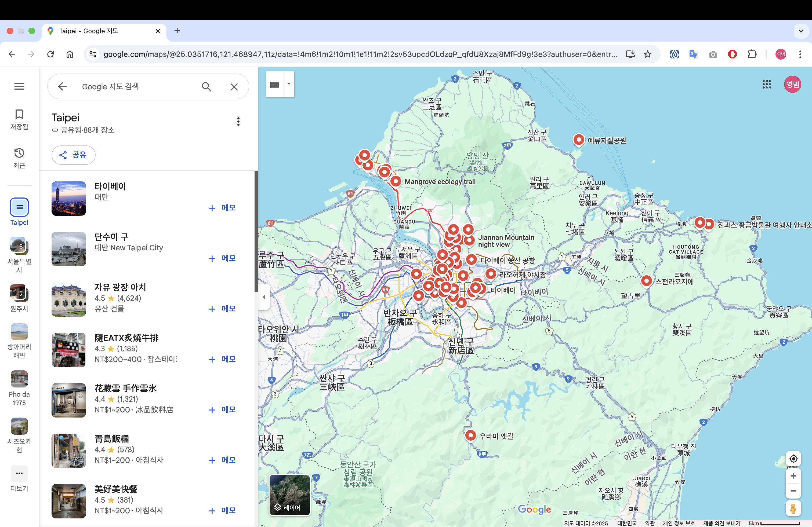Viewport: 812px width, 527px height.
Task: Click the input tools keyboard icon
Action: coord(275,85)
